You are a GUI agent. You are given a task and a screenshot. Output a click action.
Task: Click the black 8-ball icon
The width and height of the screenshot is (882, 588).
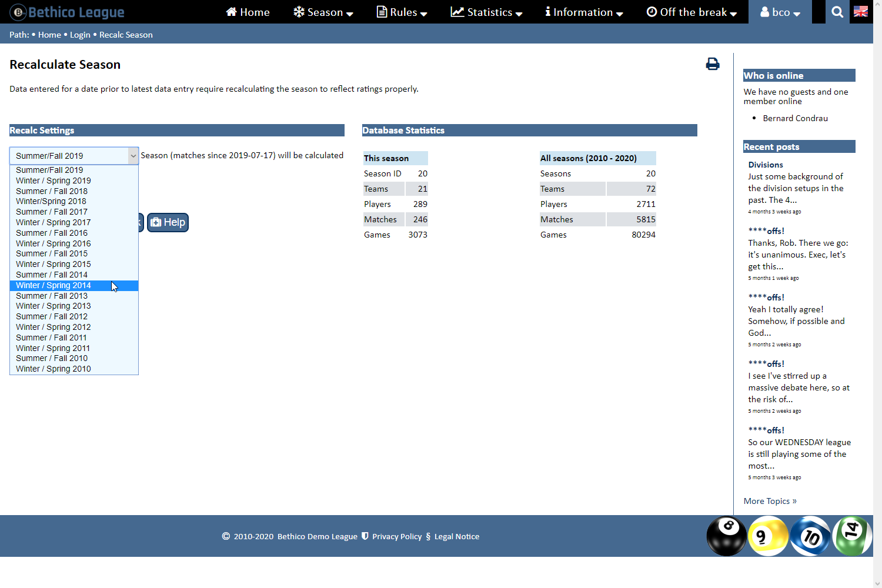(726, 536)
